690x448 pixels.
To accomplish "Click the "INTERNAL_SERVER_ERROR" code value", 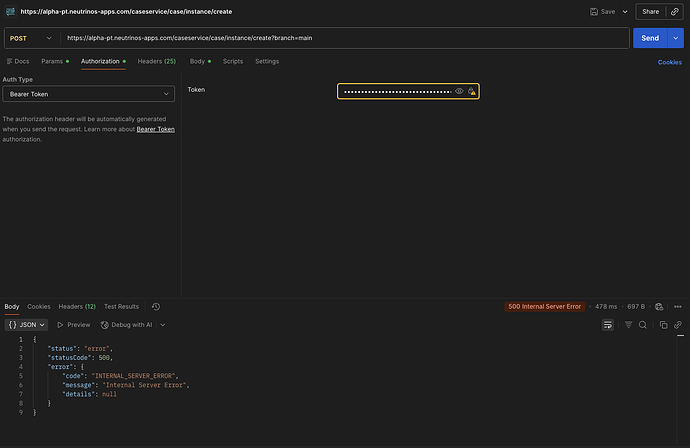I will coord(133,376).
